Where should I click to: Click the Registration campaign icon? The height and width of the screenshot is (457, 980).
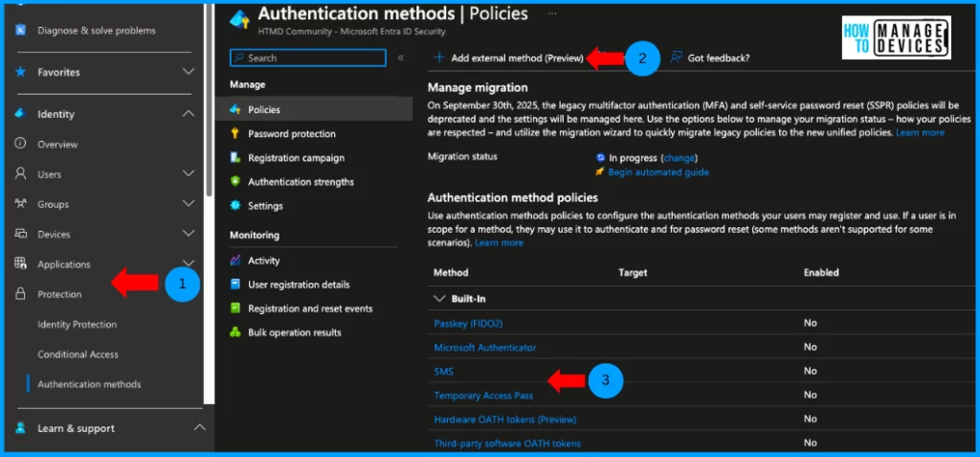[235, 158]
